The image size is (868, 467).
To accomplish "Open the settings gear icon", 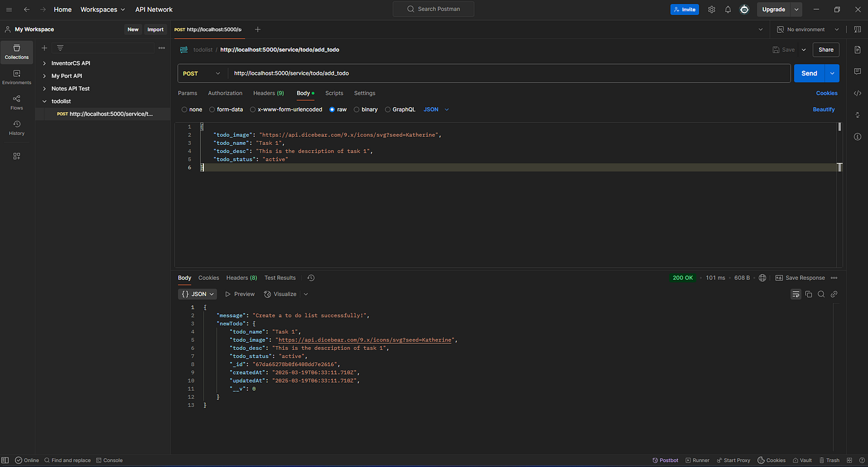I will coord(712,9).
